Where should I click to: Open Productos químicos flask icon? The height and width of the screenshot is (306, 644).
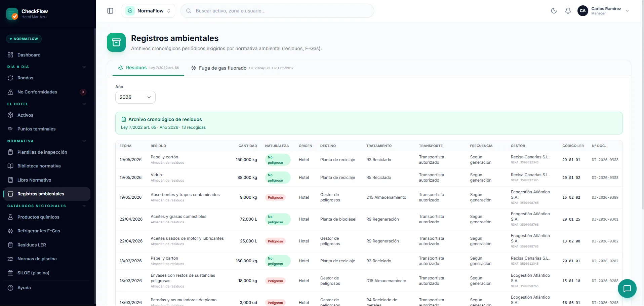point(10,217)
